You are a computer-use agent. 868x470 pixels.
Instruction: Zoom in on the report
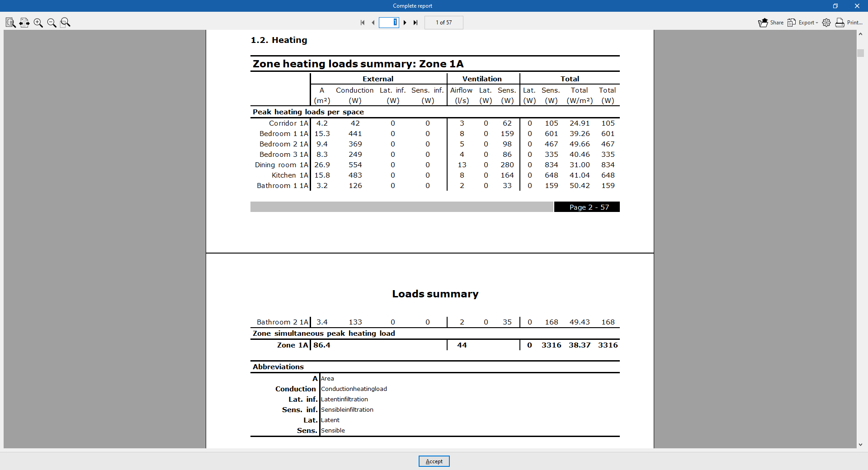(38, 22)
